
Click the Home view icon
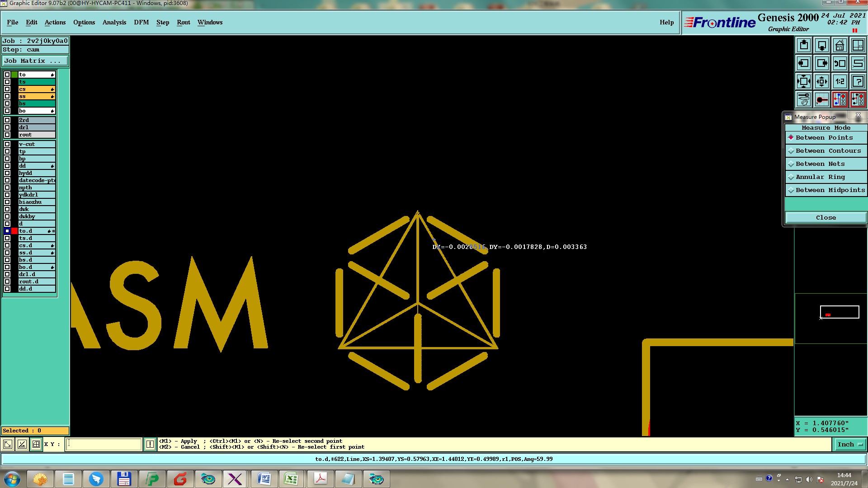tap(840, 45)
